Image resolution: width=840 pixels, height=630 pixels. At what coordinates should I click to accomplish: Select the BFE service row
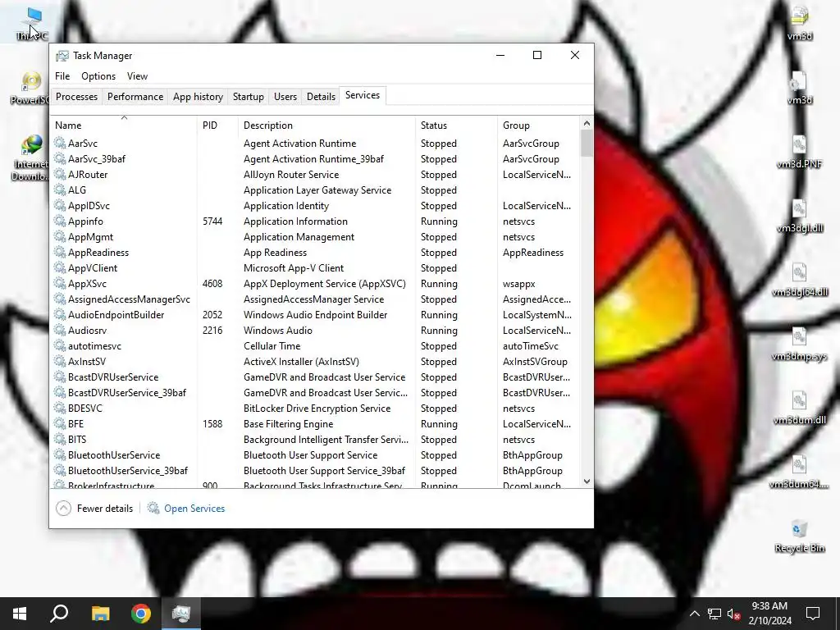315,424
